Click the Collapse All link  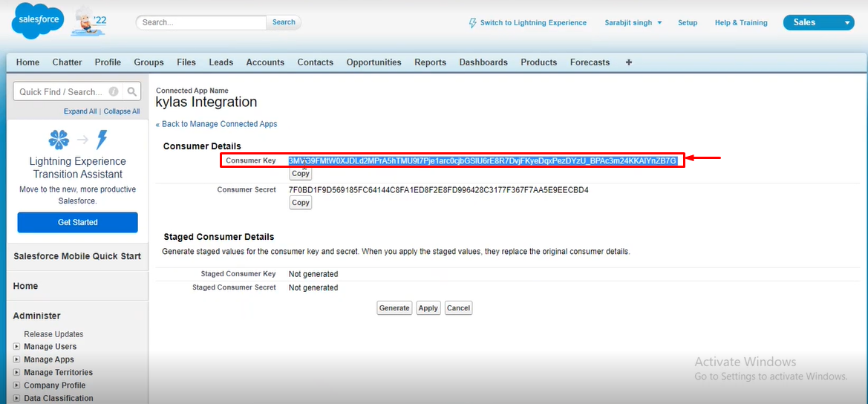pyautogui.click(x=122, y=111)
